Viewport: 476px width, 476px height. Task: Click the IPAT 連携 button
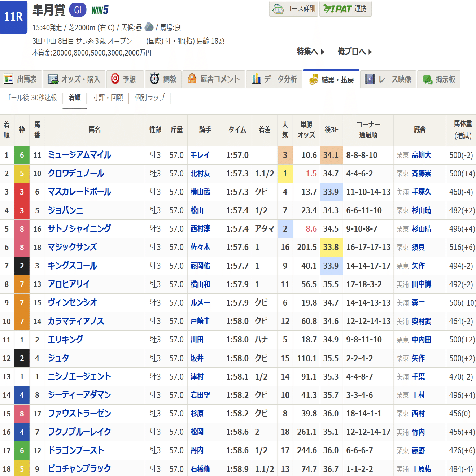[x=345, y=9]
